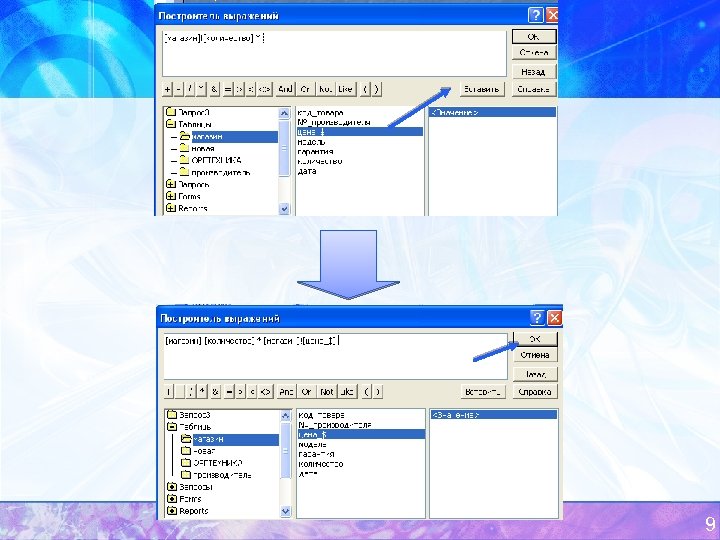
Task: Select the гарантия field in the lower list
Action: pos(316,454)
